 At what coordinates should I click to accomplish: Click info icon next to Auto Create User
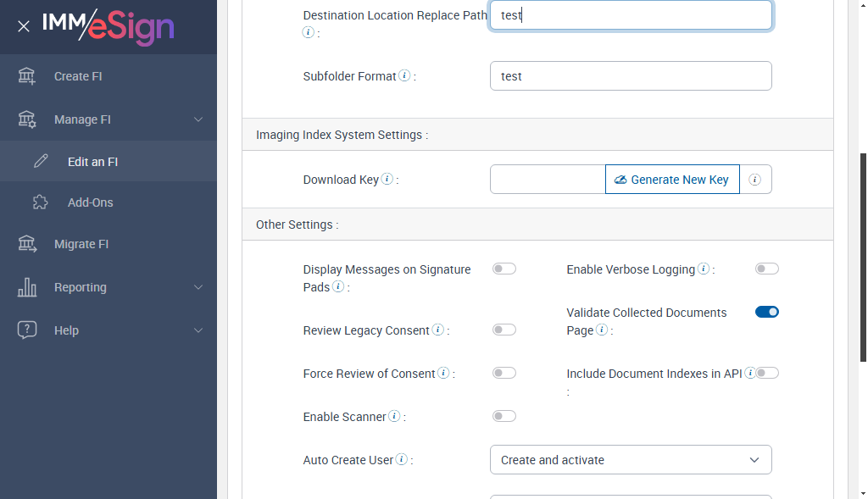[x=402, y=458]
